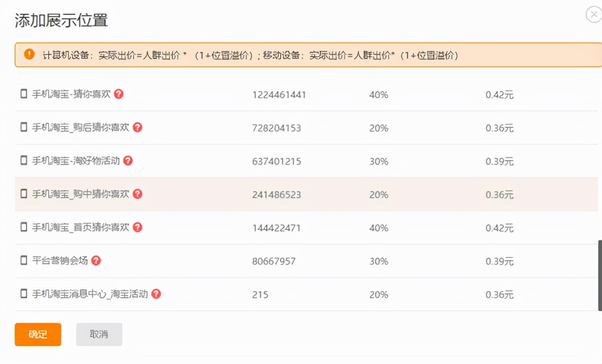Tick checkbox for 手机淘宝消息中心_淘宝活动
The height and width of the screenshot is (364, 602).
[23, 293]
